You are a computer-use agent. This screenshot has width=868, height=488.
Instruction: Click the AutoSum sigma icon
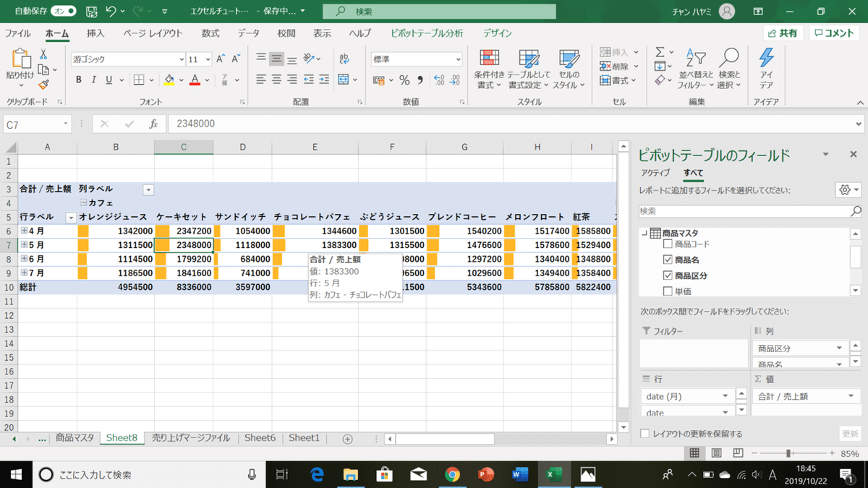pos(660,53)
